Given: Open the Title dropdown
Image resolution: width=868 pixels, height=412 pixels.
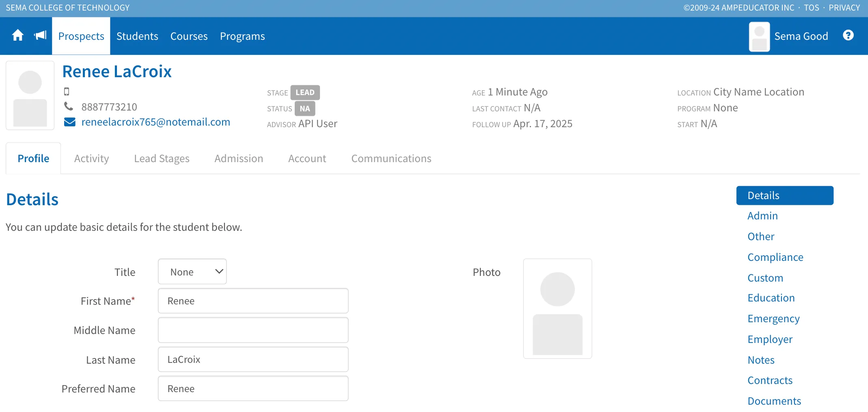Looking at the screenshot, I should [x=192, y=271].
